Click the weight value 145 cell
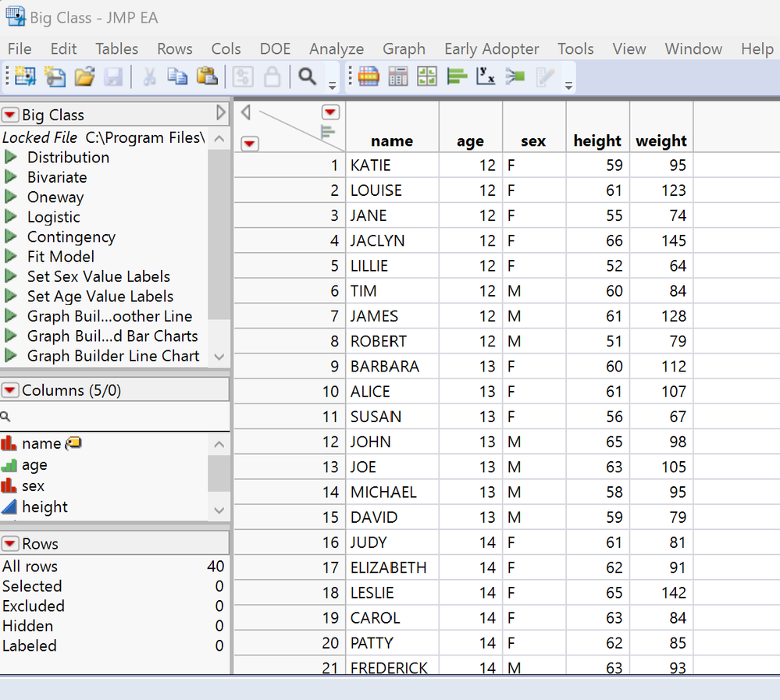Screen dimensions: 780x700 (x=661, y=240)
